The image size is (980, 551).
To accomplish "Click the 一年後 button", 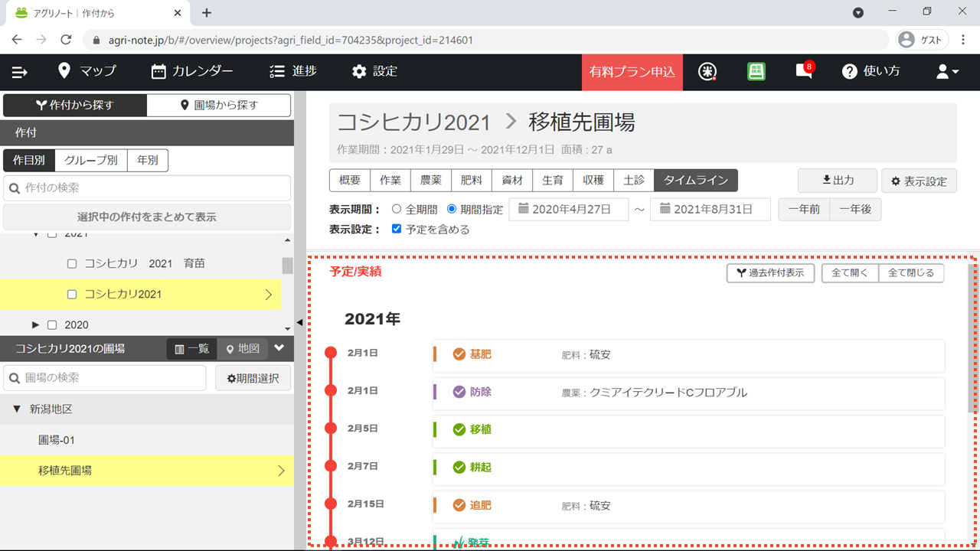I will (855, 209).
